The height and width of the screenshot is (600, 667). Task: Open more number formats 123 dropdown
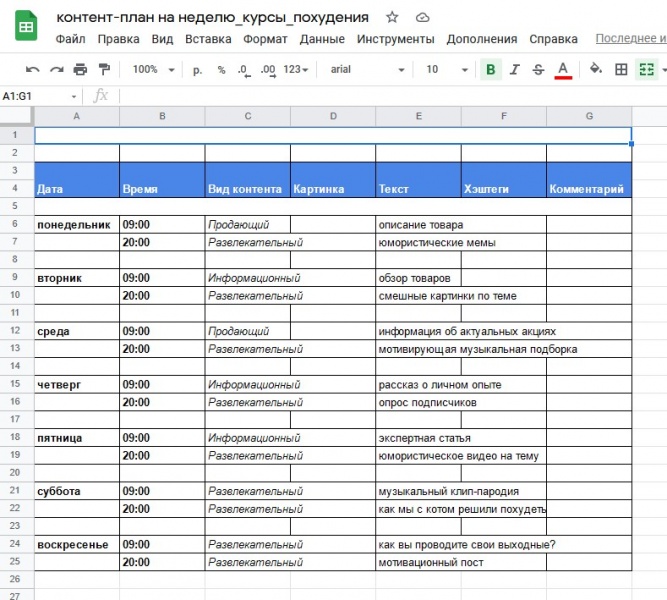(x=296, y=69)
